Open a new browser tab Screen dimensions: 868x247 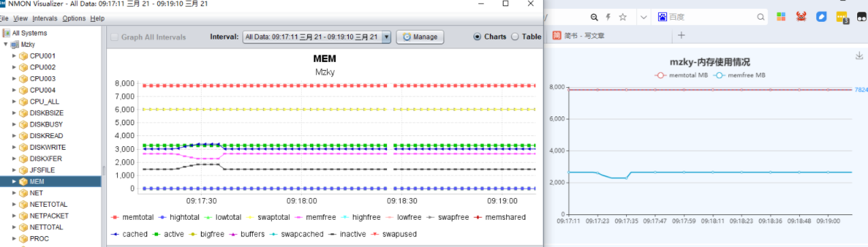tap(681, 35)
